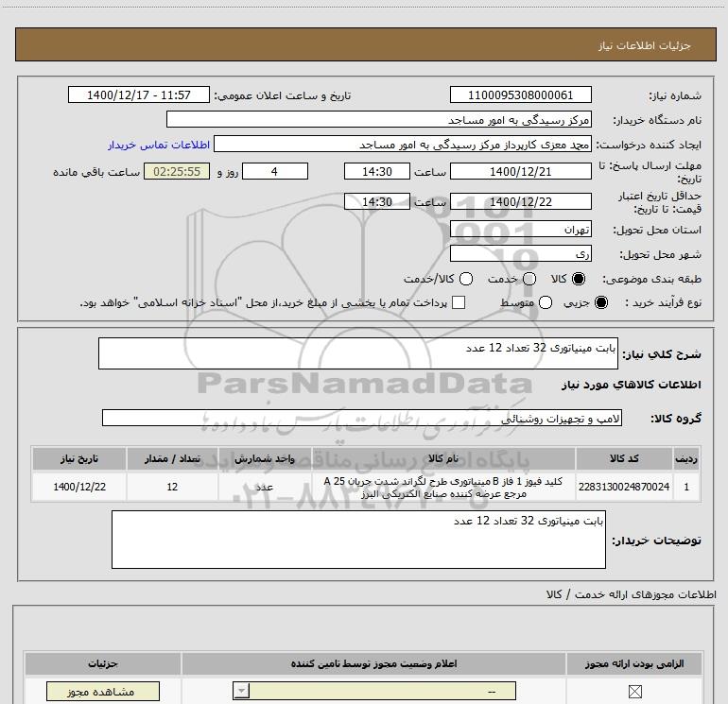
Task: Open the license status dropdown arrow
Action: pos(241,691)
